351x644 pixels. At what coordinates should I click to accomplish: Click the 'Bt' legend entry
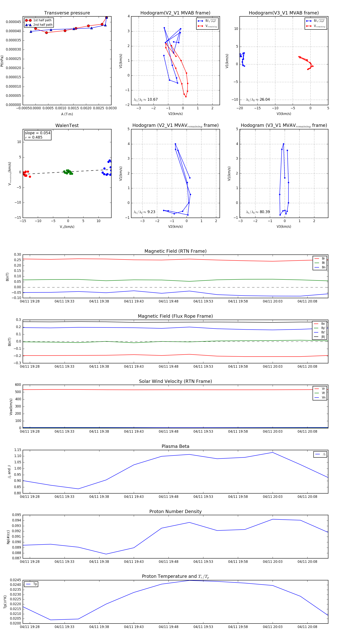(x=320, y=263)
